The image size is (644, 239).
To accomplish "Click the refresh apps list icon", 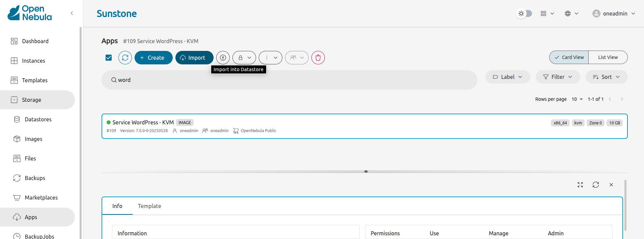I will coord(125,58).
